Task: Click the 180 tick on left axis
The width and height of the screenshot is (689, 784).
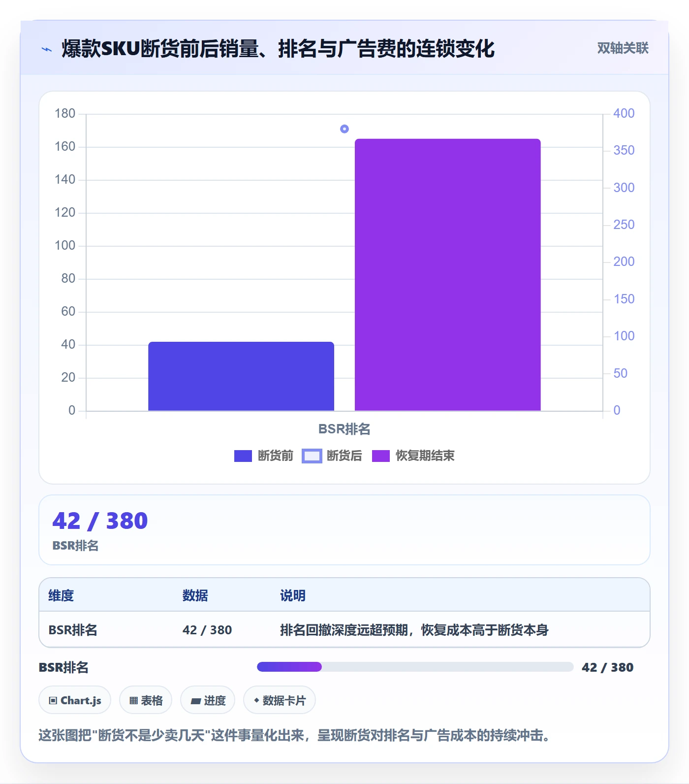Action: coord(65,113)
